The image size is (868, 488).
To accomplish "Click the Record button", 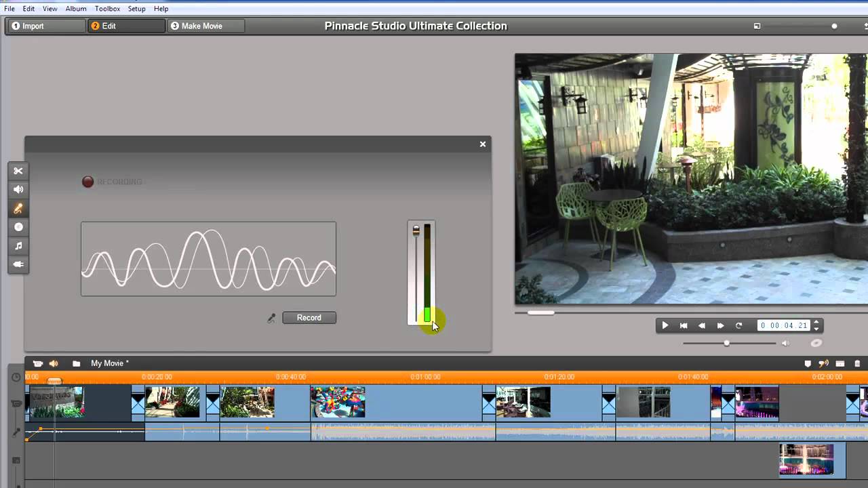I will [x=309, y=318].
